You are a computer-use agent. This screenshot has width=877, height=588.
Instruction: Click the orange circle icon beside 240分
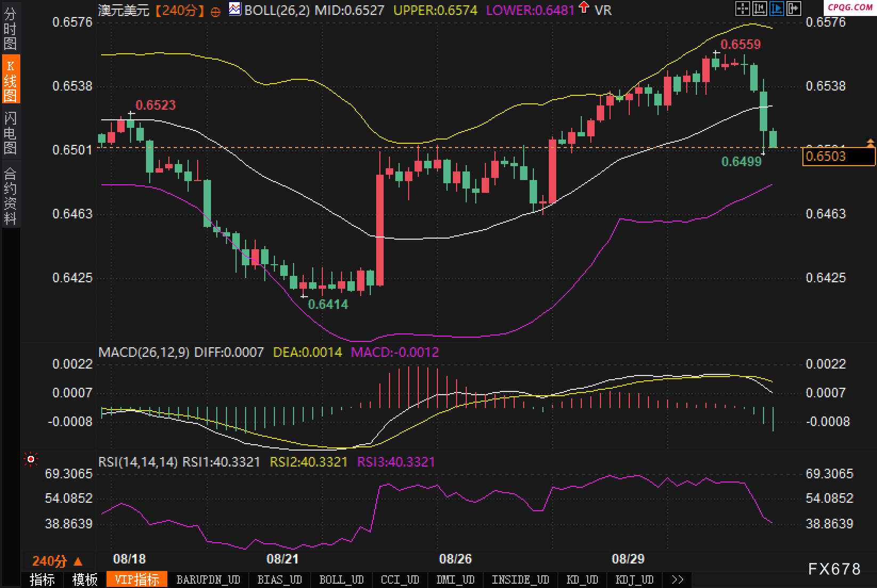pyautogui.click(x=215, y=11)
